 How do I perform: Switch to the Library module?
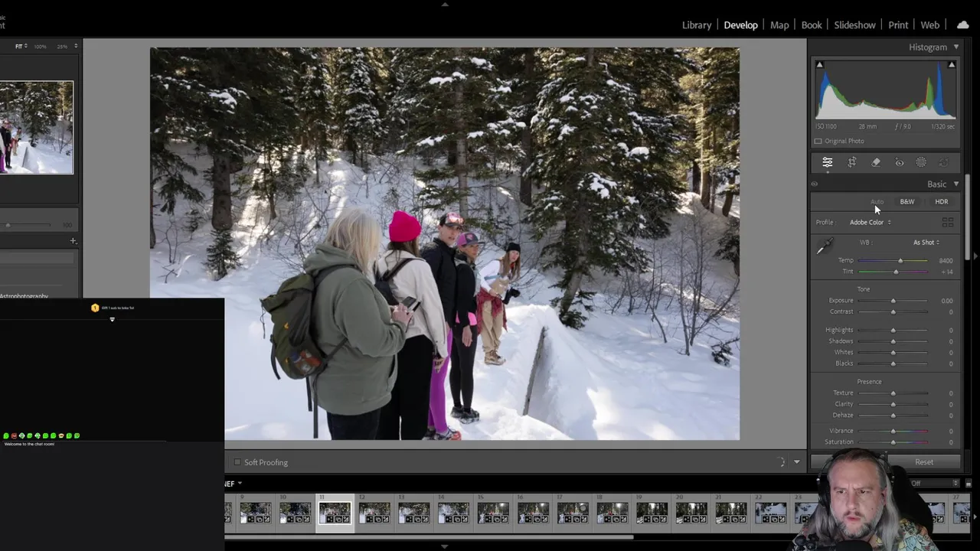point(697,24)
